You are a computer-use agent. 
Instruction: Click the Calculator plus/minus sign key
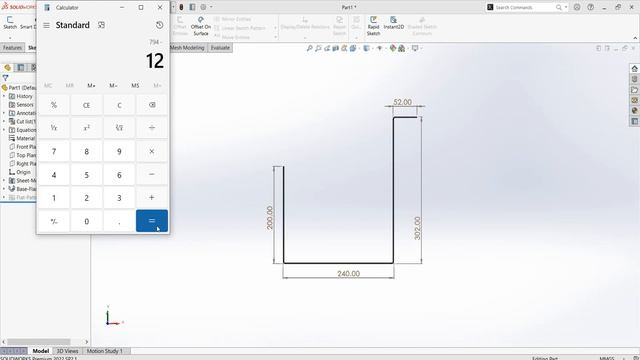pyautogui.click(x=54, y=221)
